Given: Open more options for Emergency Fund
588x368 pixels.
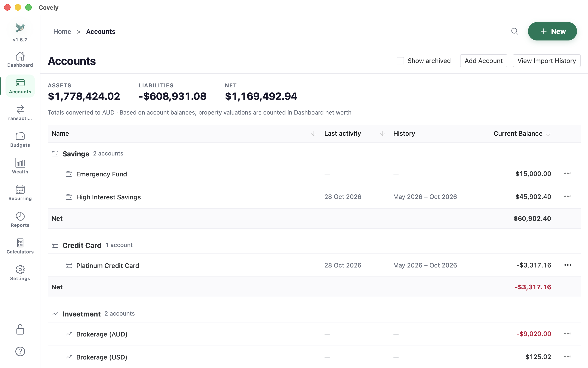Looking at the screenshot, I should click(568, 174).
